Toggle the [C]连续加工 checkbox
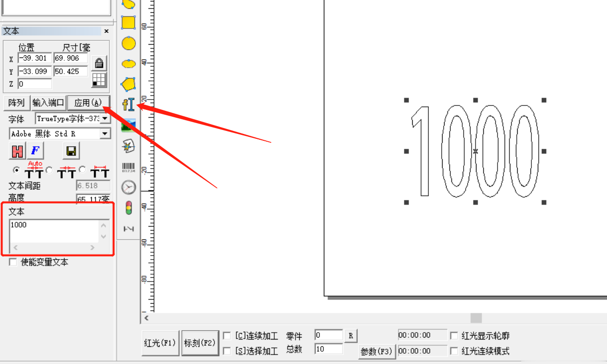This screenshot has height=364, width=607. 227,336
